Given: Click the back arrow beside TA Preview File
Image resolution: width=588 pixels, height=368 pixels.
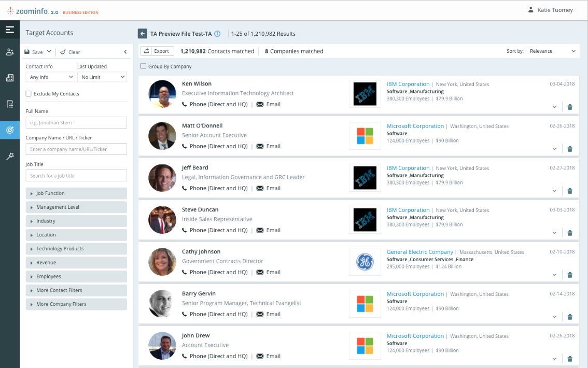Looking at the screenshot, I should (x=143, y=34).
